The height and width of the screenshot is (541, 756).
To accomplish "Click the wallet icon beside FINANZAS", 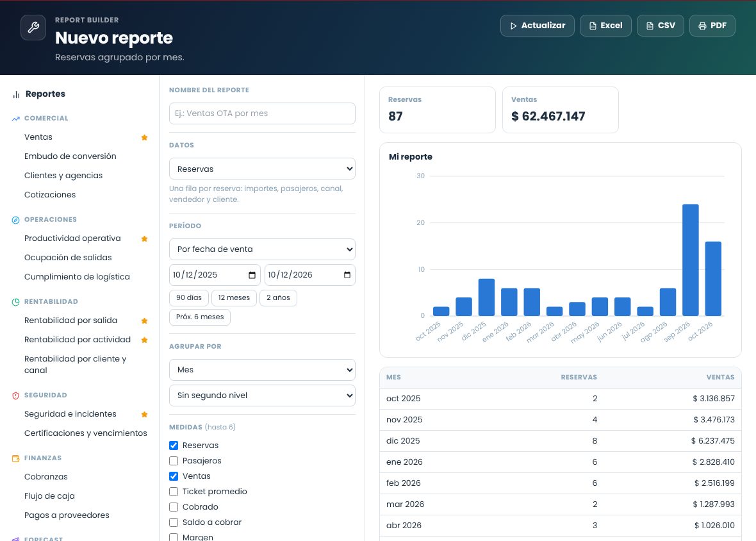I will click(x=16, y=458).
